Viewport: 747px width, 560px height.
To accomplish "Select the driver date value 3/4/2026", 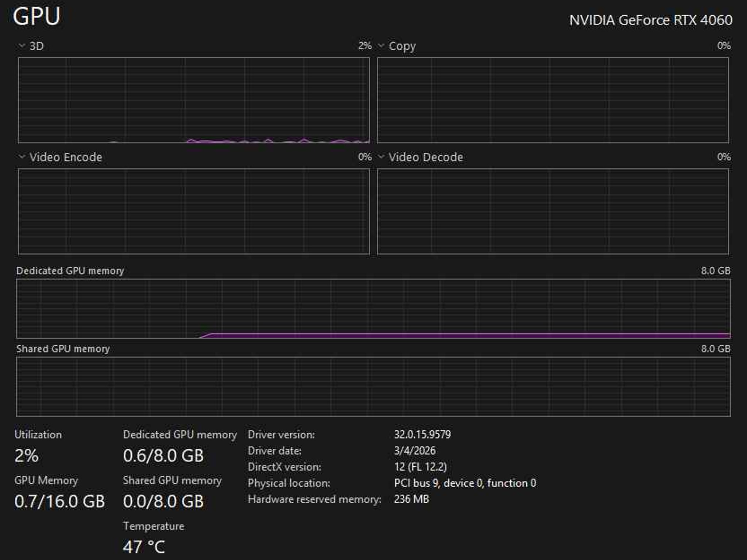I will tap(415, 451).
